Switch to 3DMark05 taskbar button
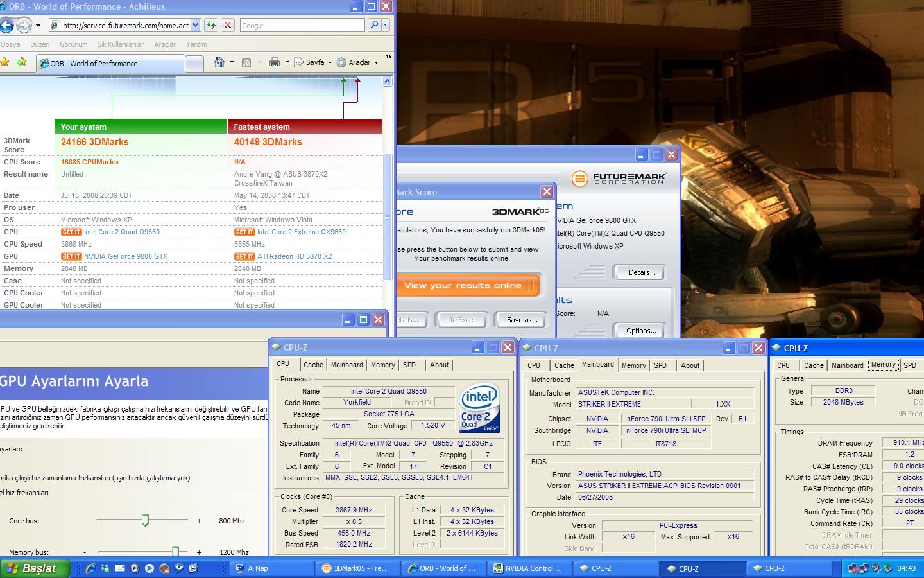 [x=357, y=568]
